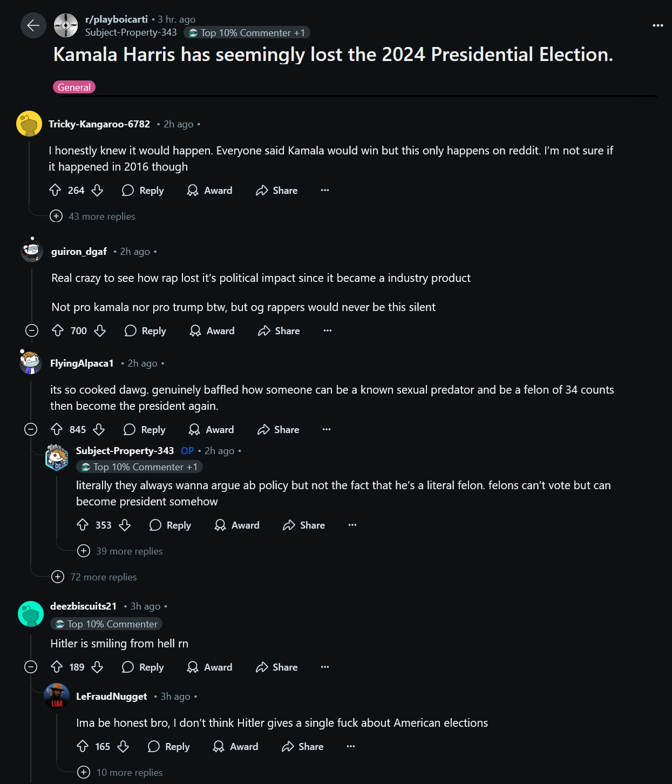Open more options on guiron_dgaf's comment
The width and height of the screenshot is (672, 784).
(327, 330)
